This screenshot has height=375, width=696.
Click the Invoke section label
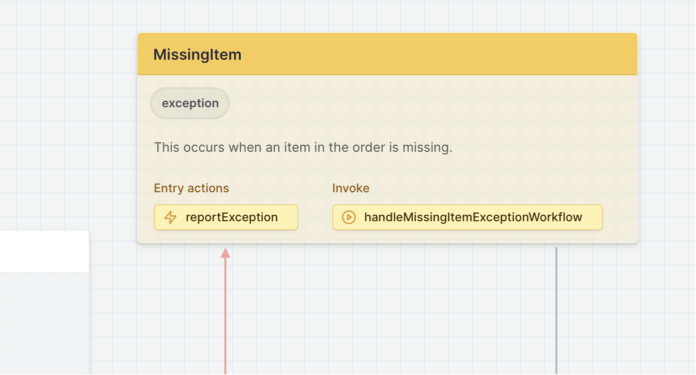tap(351, 188)
